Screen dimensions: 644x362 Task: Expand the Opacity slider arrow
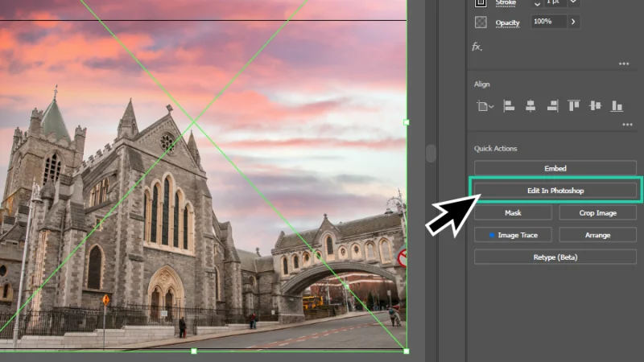pyautogui.click(x=573, y=22)
